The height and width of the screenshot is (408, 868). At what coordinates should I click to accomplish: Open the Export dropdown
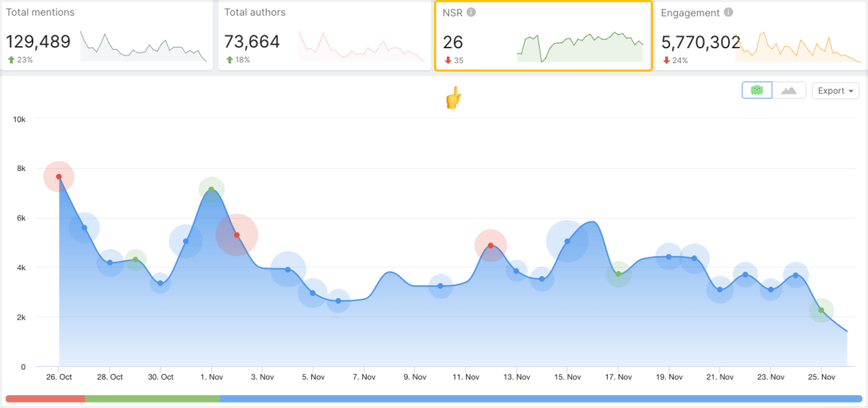pos(835,90)
